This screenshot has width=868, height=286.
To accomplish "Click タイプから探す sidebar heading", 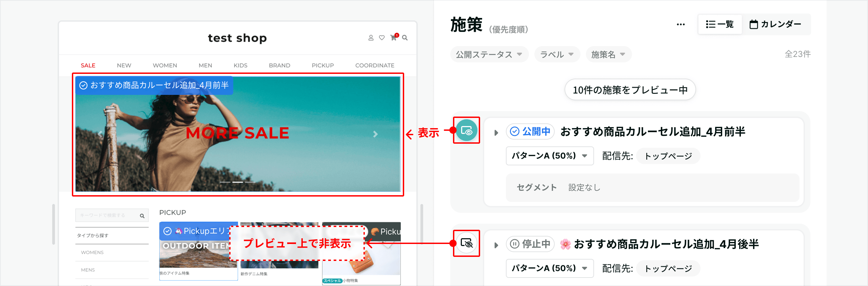I will click(93, 236).
